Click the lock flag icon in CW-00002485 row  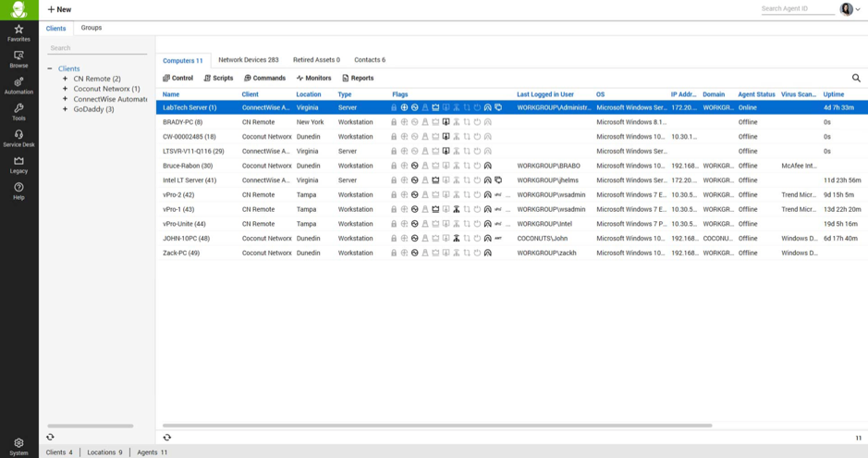(x=394, y=136)
